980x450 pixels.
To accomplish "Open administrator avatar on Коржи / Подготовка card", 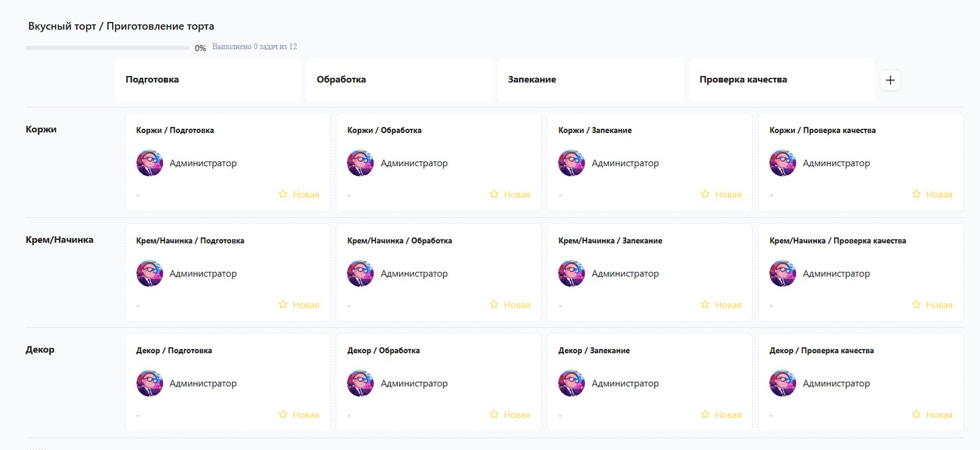I will pos(149,163).
